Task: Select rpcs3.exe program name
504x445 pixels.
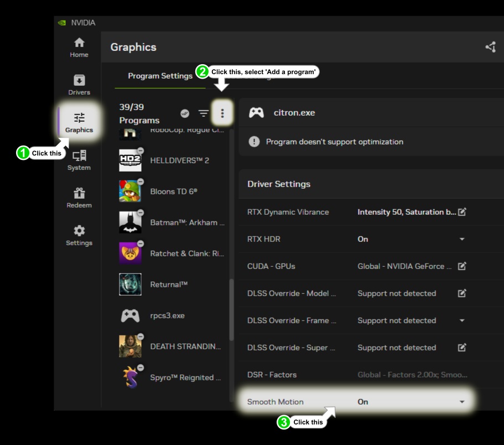Action: [167, 315]
